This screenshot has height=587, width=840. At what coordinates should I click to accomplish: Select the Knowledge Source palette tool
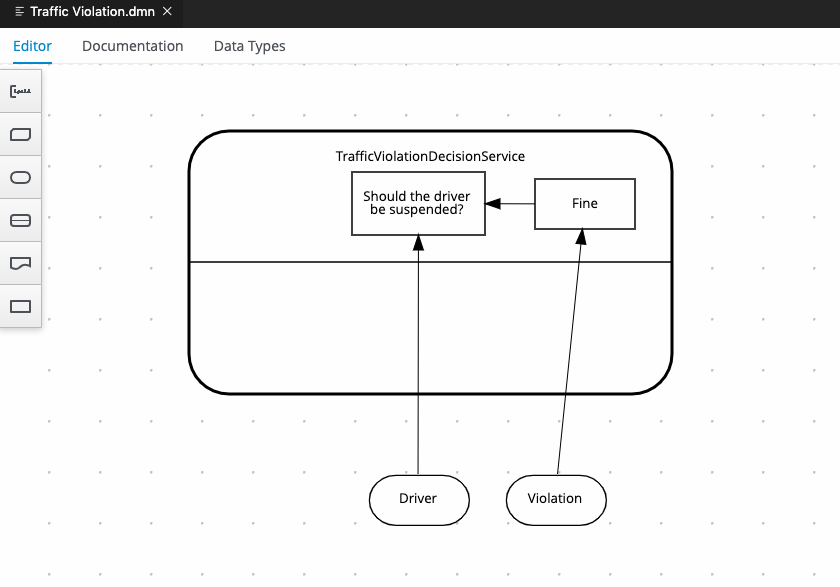click(x=20, y=263)
